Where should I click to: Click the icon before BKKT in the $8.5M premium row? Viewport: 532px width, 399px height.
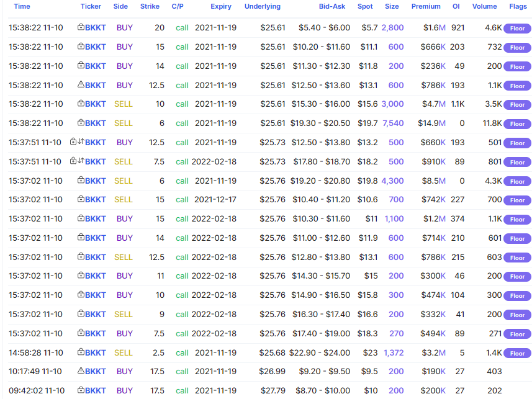pyautogui.click(x=81, y=180)
